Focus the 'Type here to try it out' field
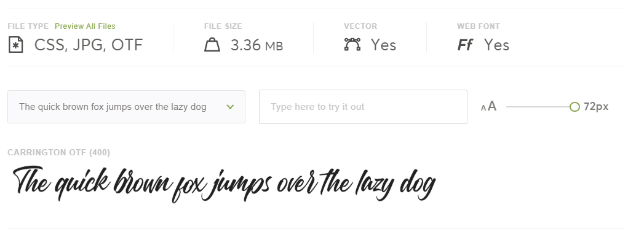 [363, 107]
